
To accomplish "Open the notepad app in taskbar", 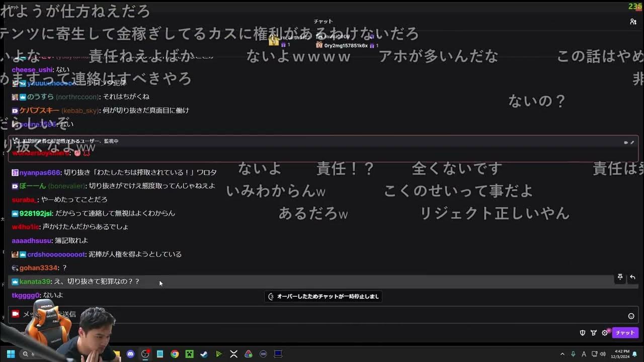I will [160, 354].
